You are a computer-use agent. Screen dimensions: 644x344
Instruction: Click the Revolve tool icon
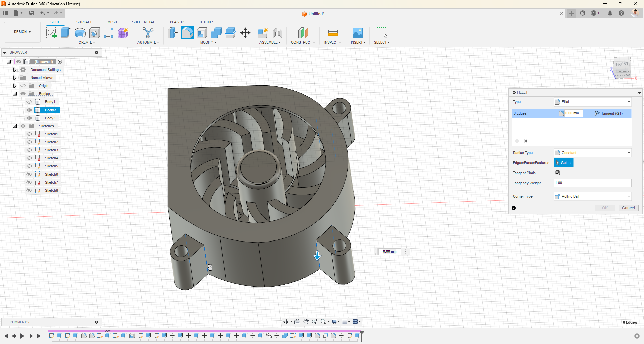(80, 33)
